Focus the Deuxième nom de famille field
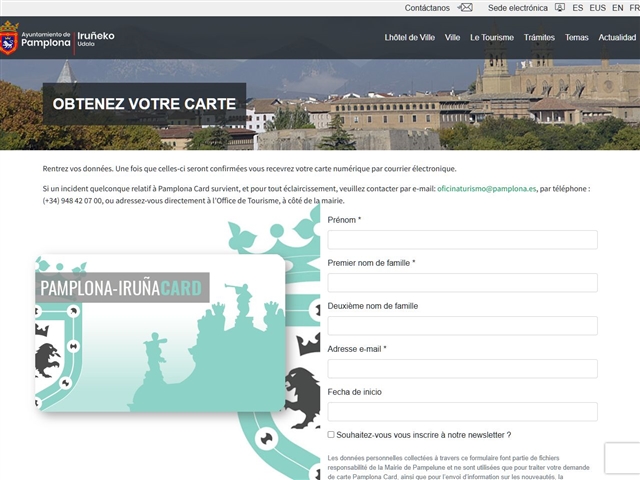 [x=462, y=326]
